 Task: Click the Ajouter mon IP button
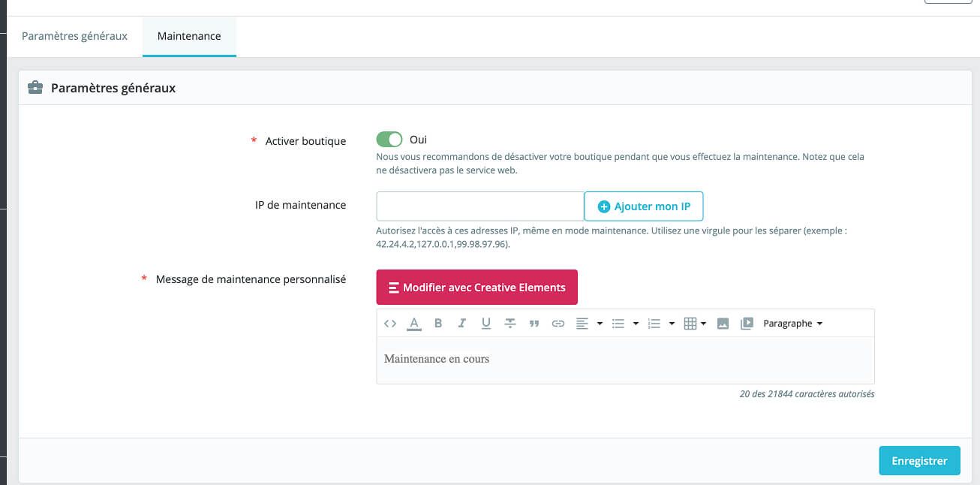643,206
